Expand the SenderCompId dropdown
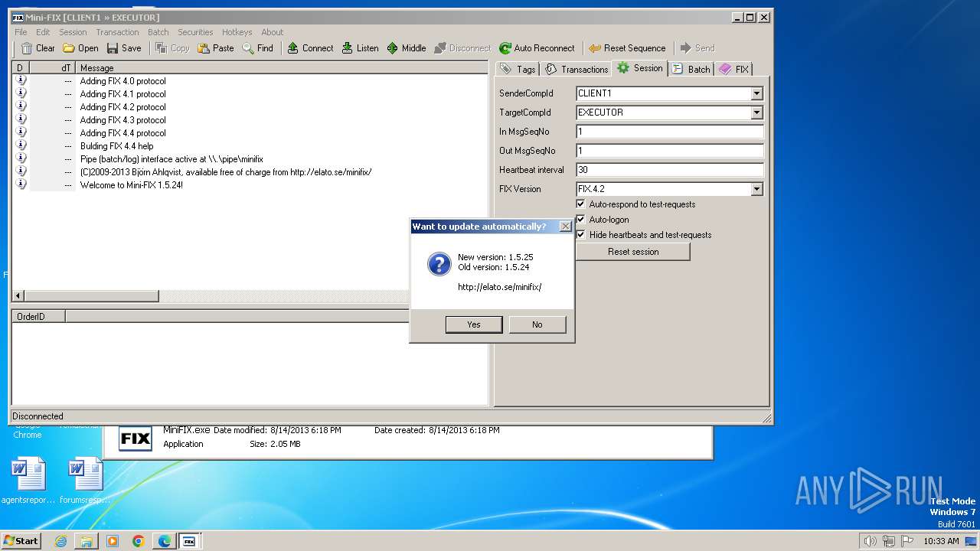The width and height of the screenshot is (980, 551). pos(756,93)
